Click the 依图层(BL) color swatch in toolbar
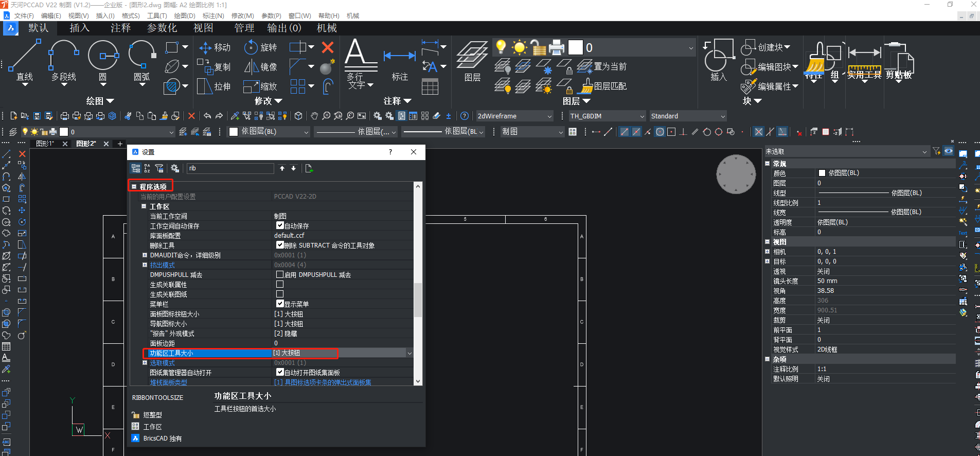The image size is (980, 456). click(234, 132)
